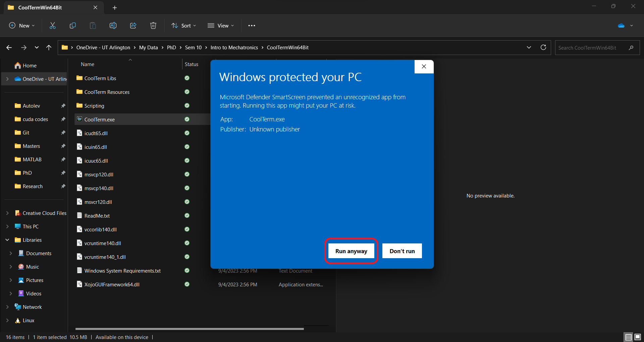Click the Delete trash icon
This screenshot has width=644, height=342.
(153, 25)
